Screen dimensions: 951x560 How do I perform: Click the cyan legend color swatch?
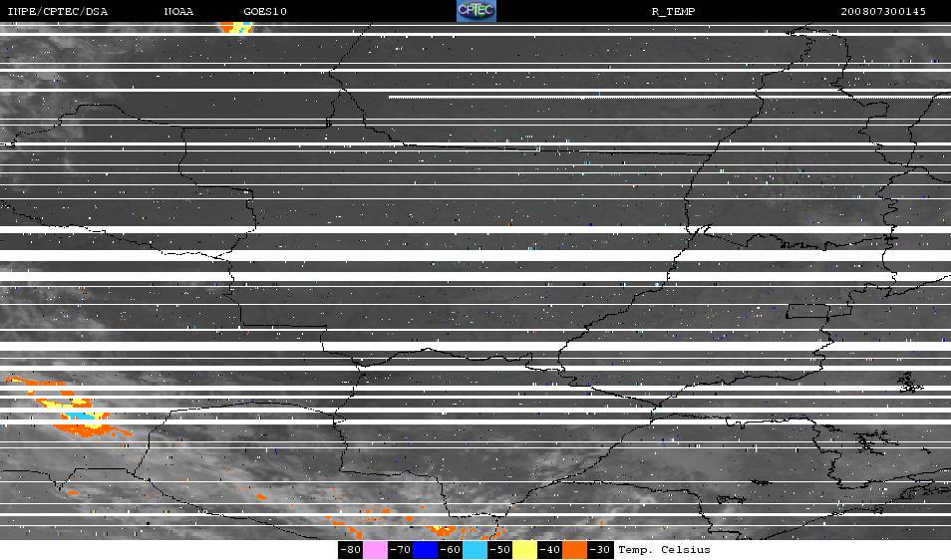[475, 550]
